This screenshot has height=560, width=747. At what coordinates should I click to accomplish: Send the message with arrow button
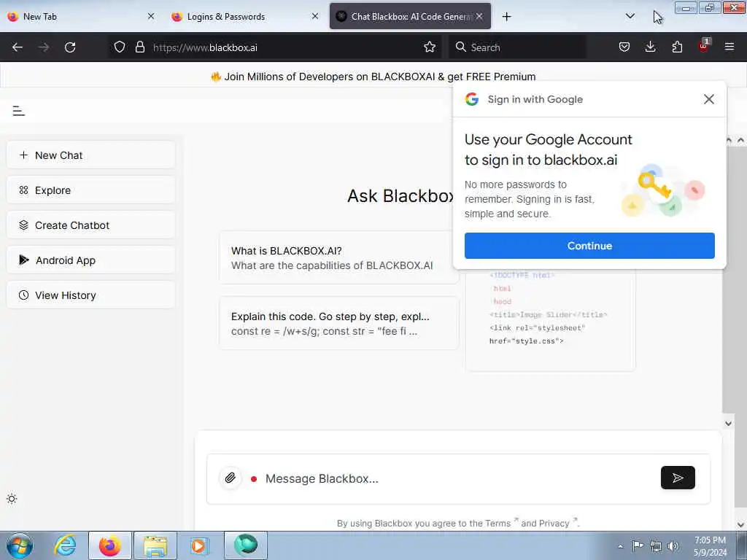(x=678, y=478)
